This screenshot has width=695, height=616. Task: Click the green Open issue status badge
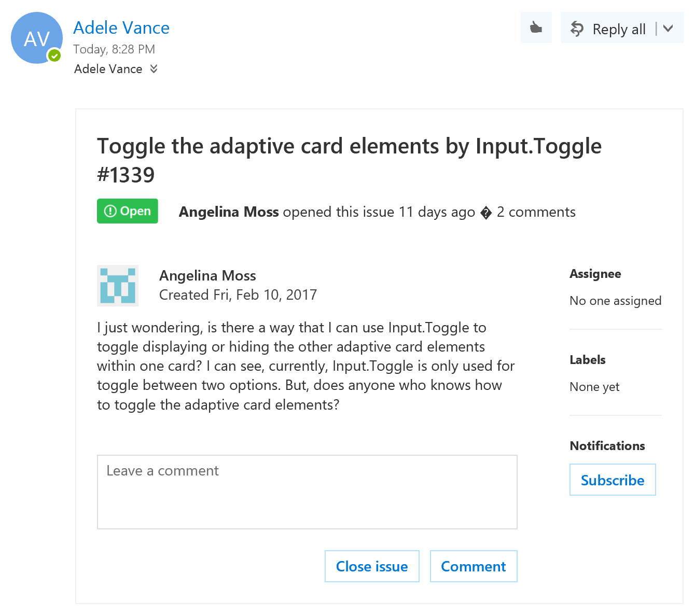127,211
